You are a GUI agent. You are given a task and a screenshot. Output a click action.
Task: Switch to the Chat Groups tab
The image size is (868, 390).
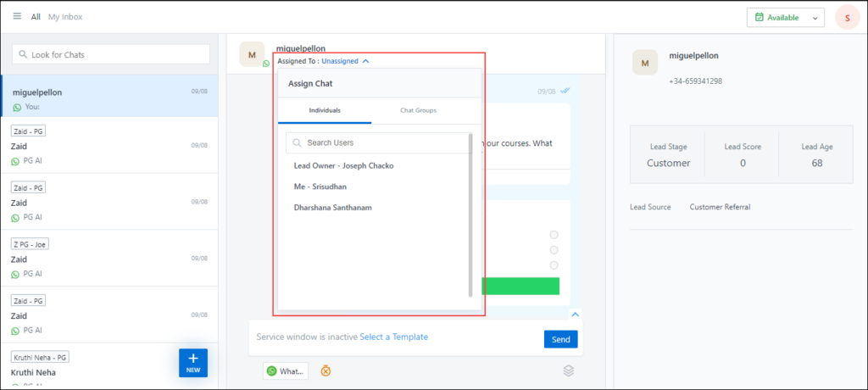pyautogui.click(x=418, y=111)
